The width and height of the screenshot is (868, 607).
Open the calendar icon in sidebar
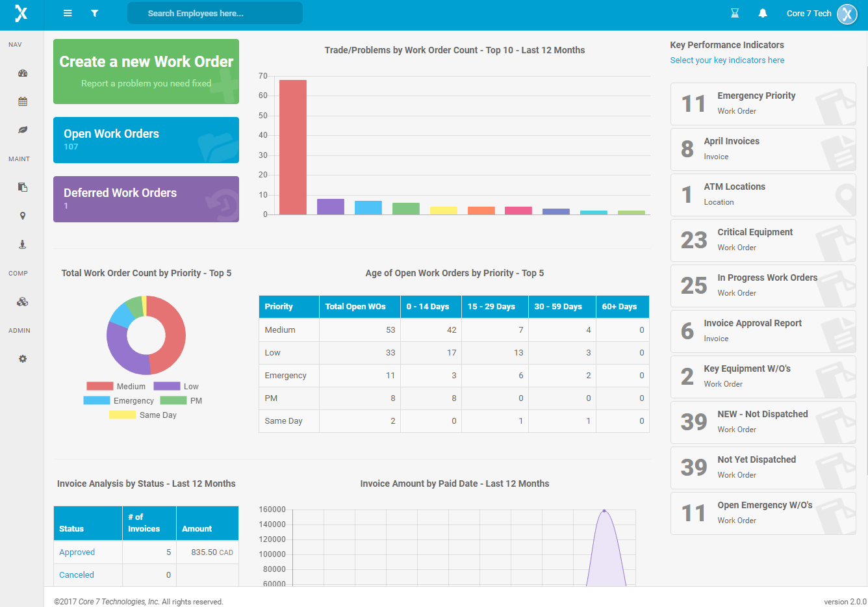click(23, 101)
